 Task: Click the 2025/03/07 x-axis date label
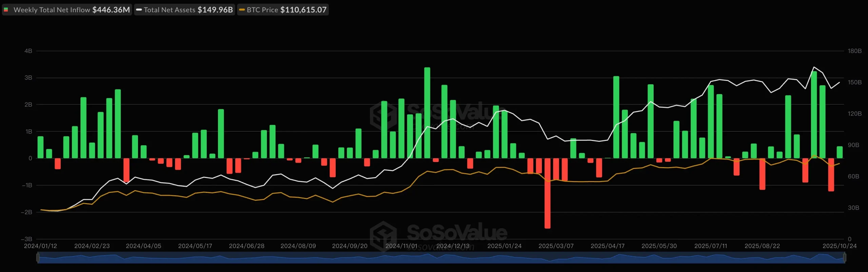[x=556, y=246]
